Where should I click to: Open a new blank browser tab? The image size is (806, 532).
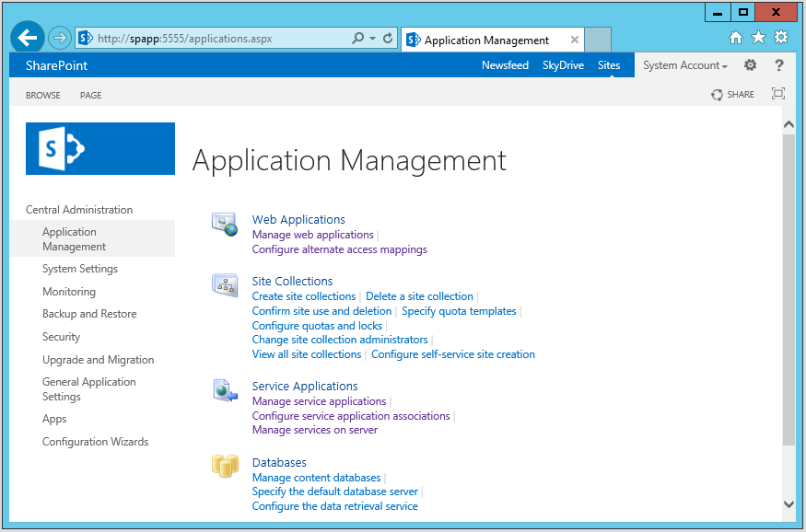click(x=598, y=40)
